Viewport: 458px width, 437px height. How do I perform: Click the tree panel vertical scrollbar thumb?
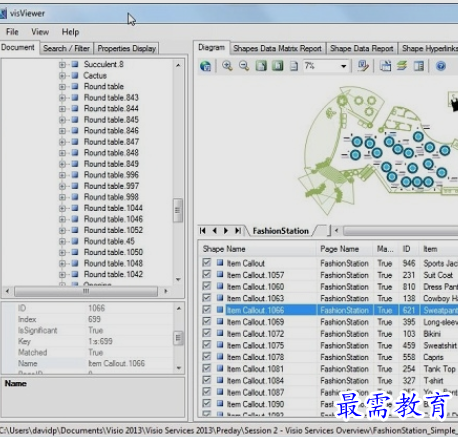(x=178, y=210)
